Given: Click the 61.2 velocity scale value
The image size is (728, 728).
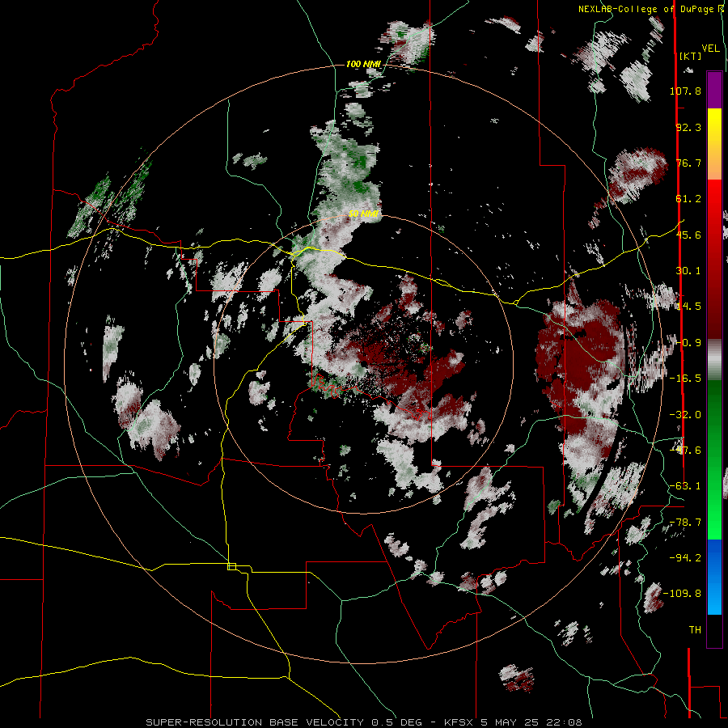Looking at the screenshot, I should [688, 199].
